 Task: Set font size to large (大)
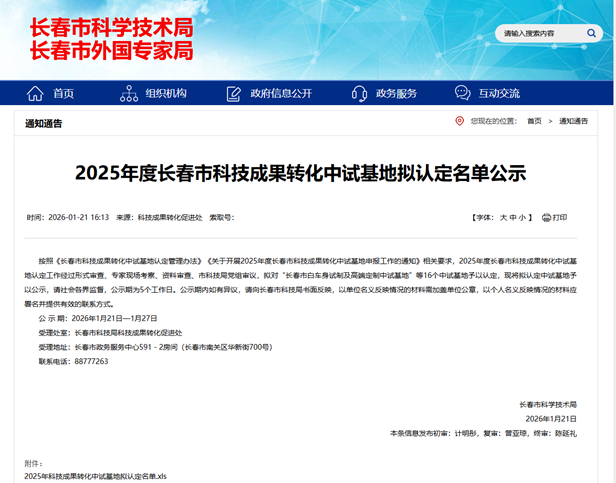pos(503,217)
